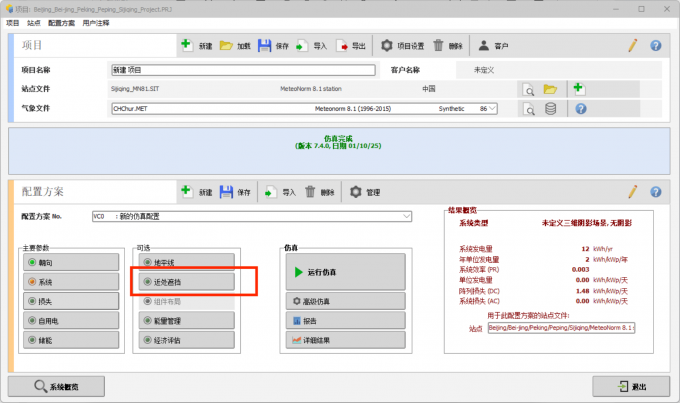Click the 运行仿真 run simulation button
Image resolution: width=680 pixels, height=403 pixels.
pos(346,272)
